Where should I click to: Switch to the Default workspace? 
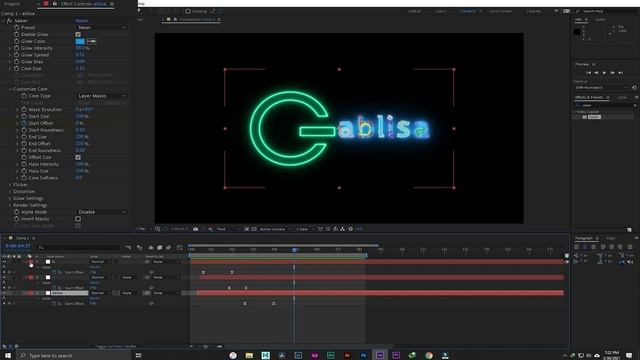pos(414,11)
